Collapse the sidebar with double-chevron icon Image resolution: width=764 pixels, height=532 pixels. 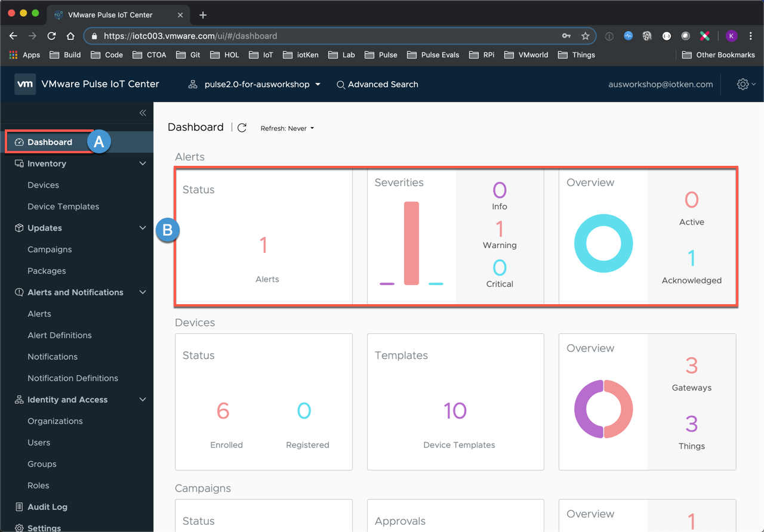[x=143, y=113]
